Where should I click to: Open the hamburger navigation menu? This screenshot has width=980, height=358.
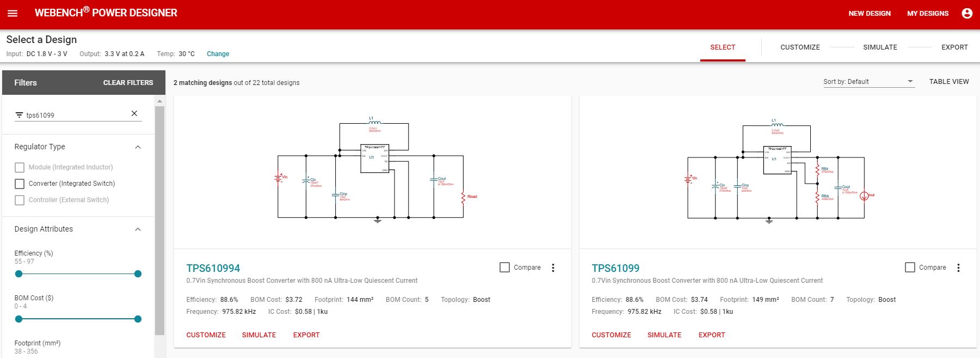click(13, 13)
